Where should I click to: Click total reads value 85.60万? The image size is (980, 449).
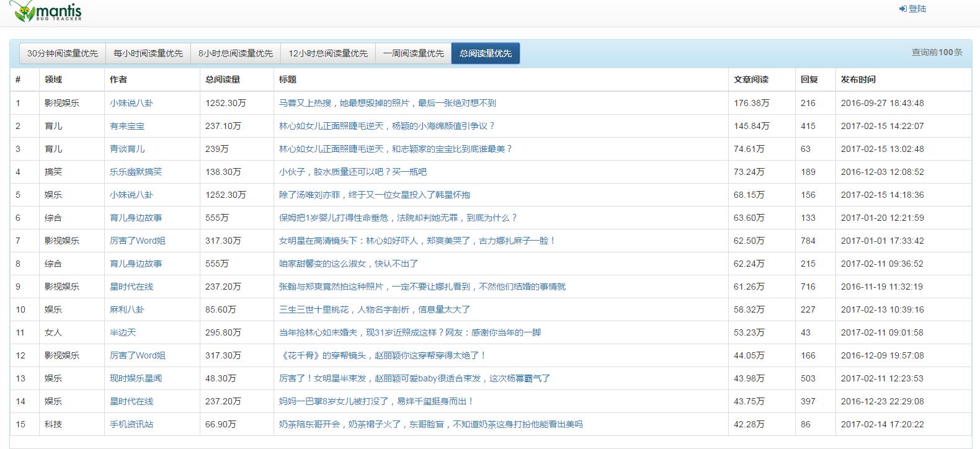(221, 309)
